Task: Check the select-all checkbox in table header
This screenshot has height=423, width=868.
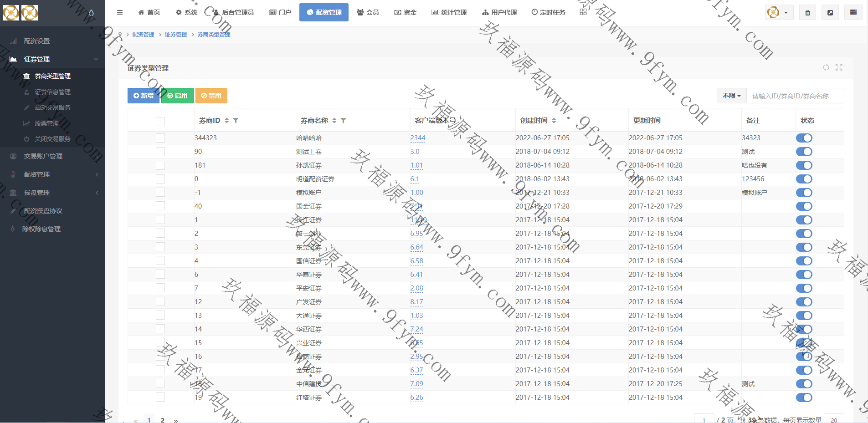Action: (160, 121)
